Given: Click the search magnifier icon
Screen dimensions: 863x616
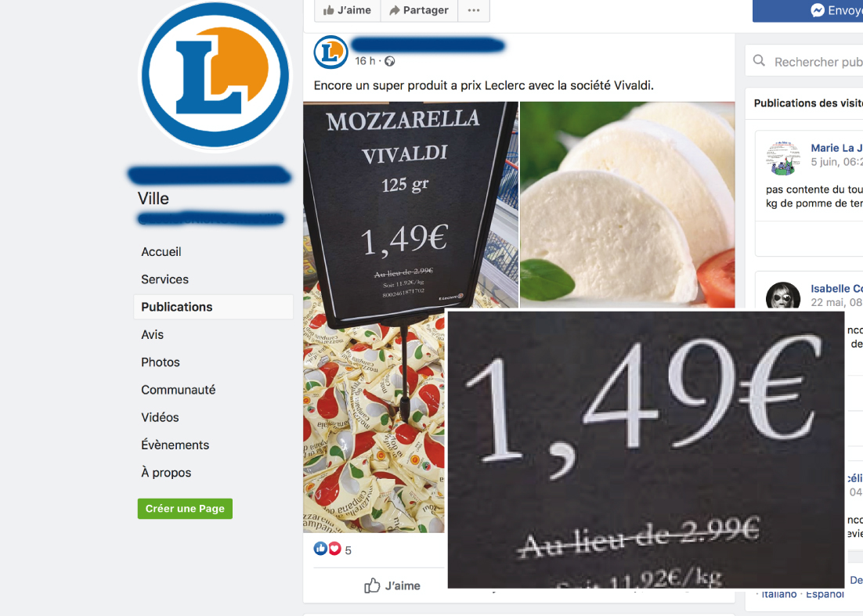Looking at the screenshot, I should [759, 61].
